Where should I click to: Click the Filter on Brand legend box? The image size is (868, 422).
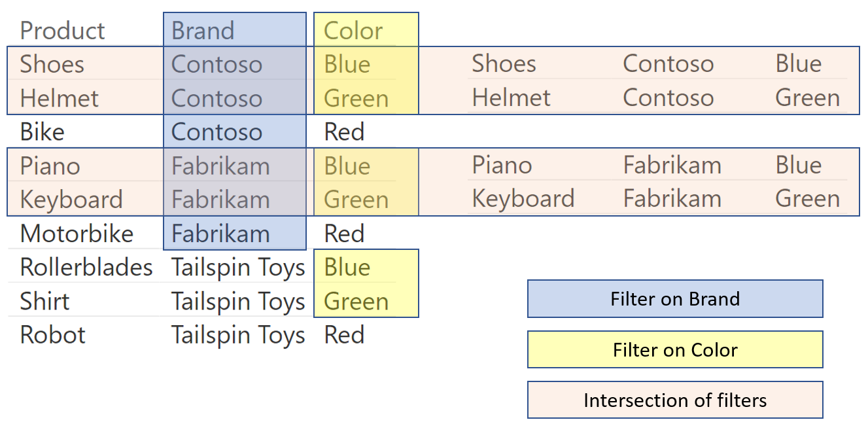pyautogui.click(x=675, y=299)
